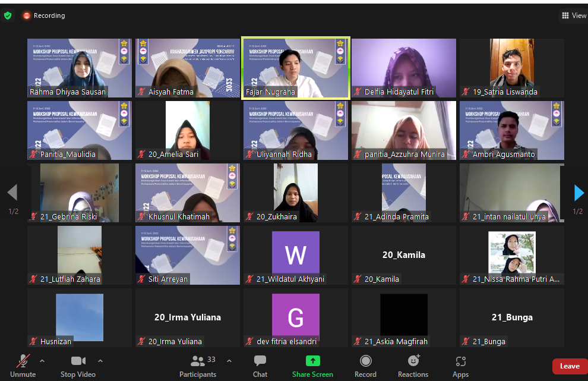Image resolution: width=588 pixels, height=381 pixels.
Task: Start sharing screen with Share Screen
Action: point(312,366)
